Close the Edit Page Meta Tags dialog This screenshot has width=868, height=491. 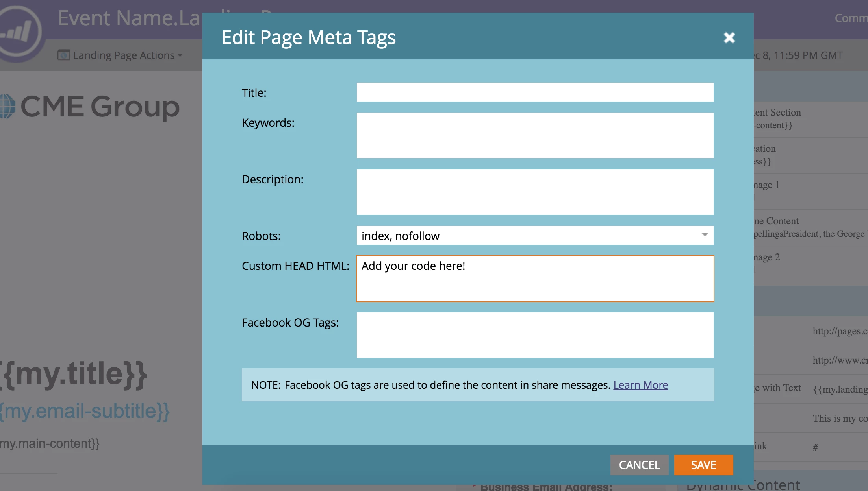click(x=729, y=38)
